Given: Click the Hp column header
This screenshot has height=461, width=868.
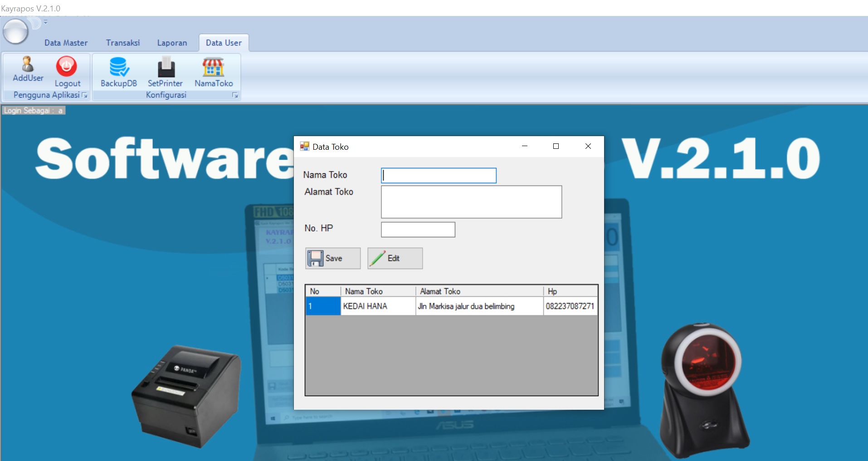Looking at the screenshot, I should click(570, 291).
